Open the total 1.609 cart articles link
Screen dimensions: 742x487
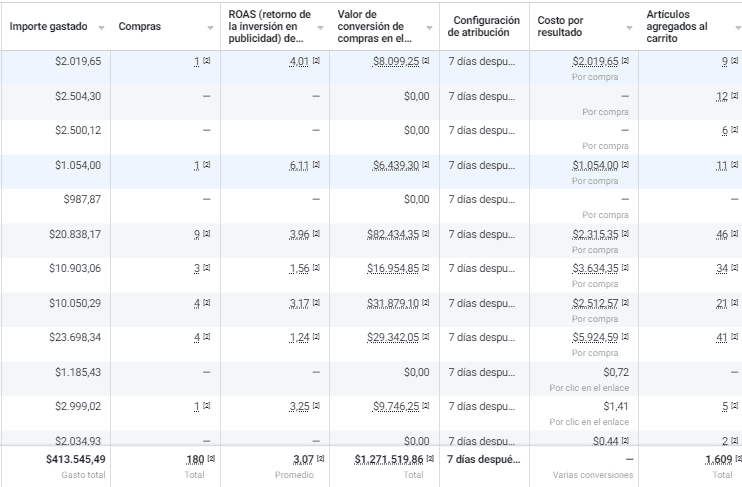point(719,460)
